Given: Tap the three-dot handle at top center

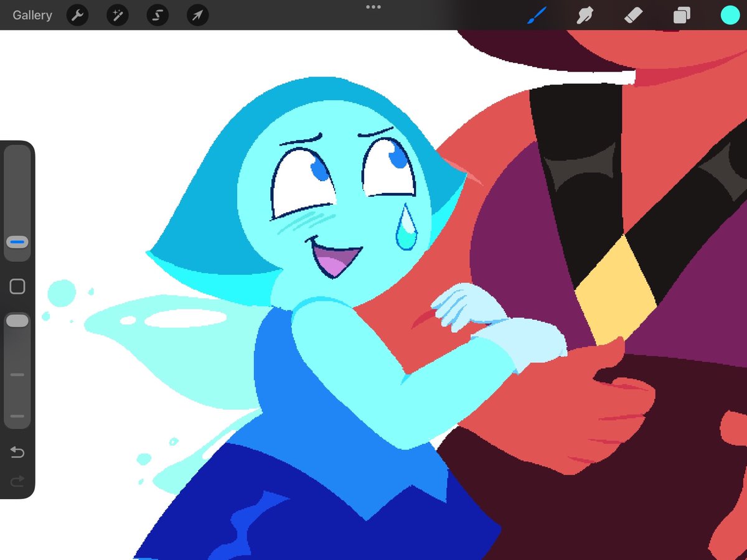Looking at the screenshot, I should coord(374,7).
